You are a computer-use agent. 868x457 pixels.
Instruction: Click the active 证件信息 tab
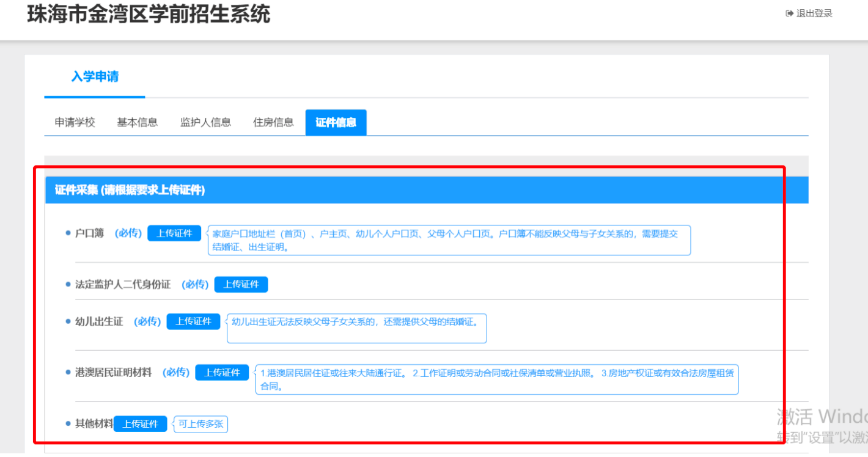pyautogui.click(x=336, y=122)
